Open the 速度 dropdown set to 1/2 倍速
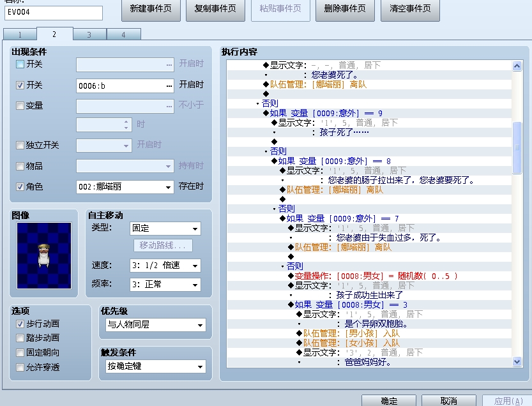The height and width of the screenshot is (406, 532). (x=165, y=266)
